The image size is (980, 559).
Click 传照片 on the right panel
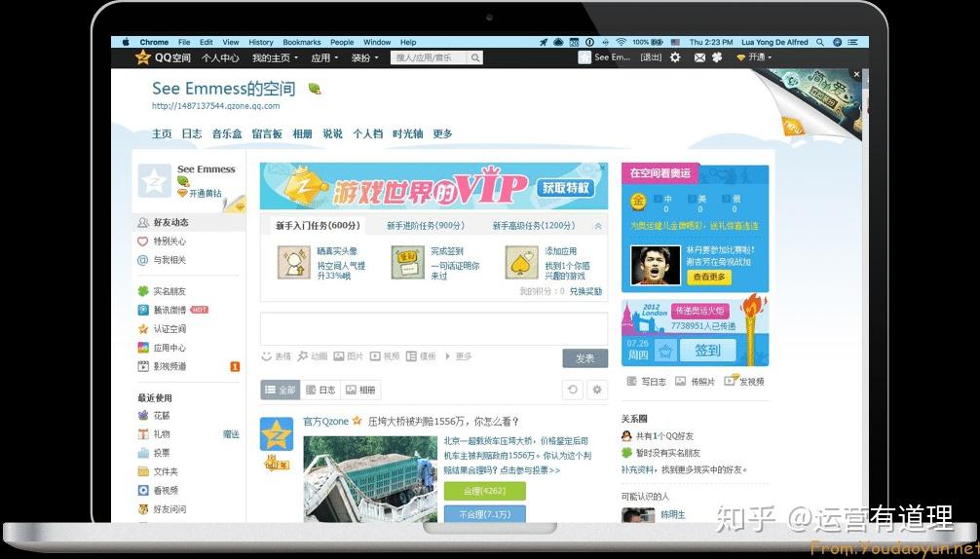(695, 381)
